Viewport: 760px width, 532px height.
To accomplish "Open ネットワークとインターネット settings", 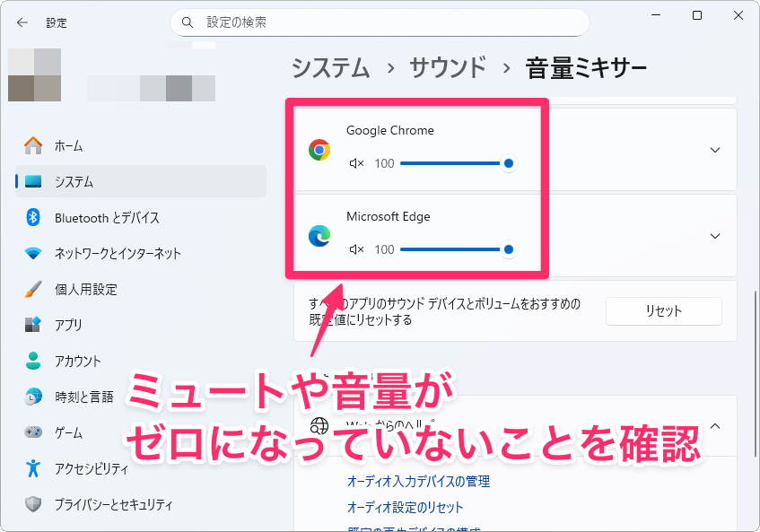I will [x=117, y=254].
